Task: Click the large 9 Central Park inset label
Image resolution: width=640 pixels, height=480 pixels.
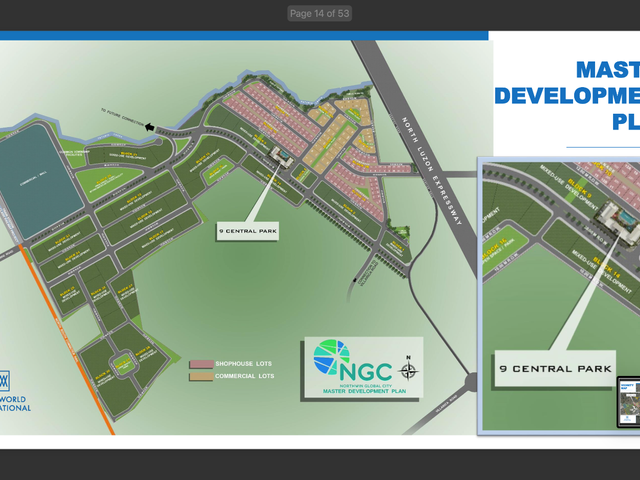Action: pyautogui.click(x=555, y=368)
